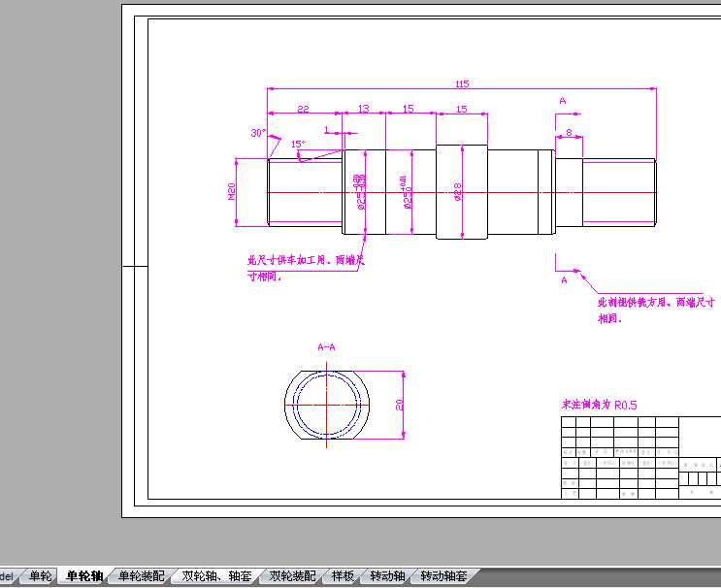Select the 22 dimension text
The width and height of the screenshot is (721, 588).
click(x=303, y=109)
